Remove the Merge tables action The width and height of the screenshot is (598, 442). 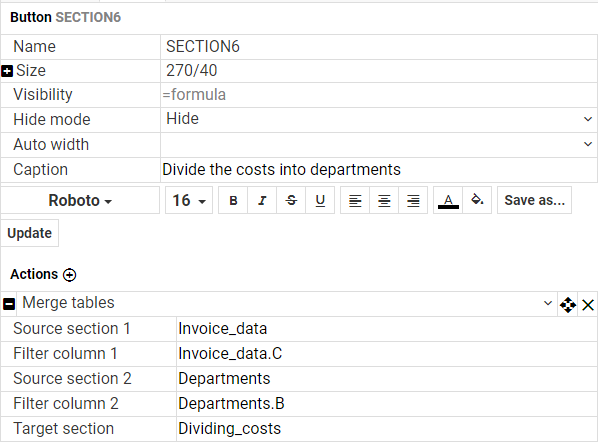coord(588,305)
